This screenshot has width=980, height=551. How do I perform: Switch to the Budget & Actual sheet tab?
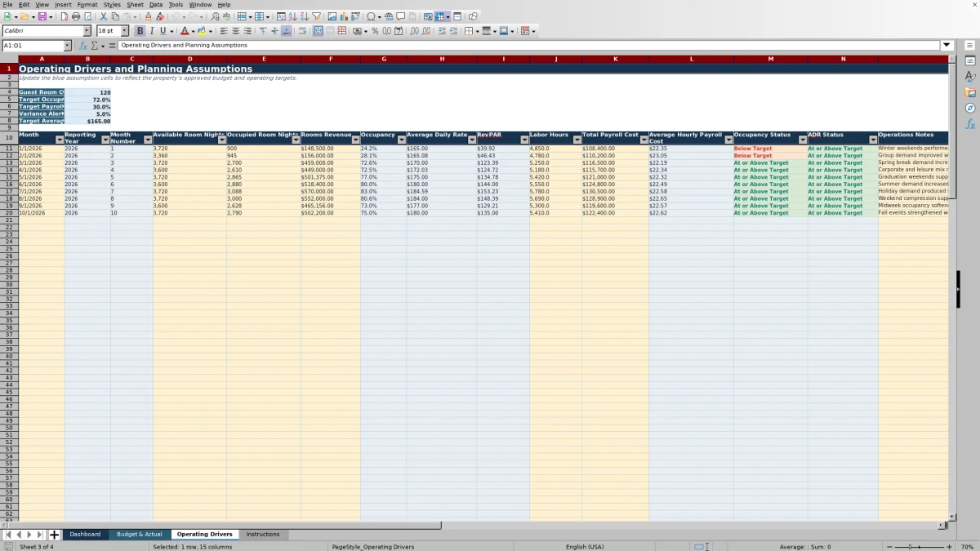[139, 535]
